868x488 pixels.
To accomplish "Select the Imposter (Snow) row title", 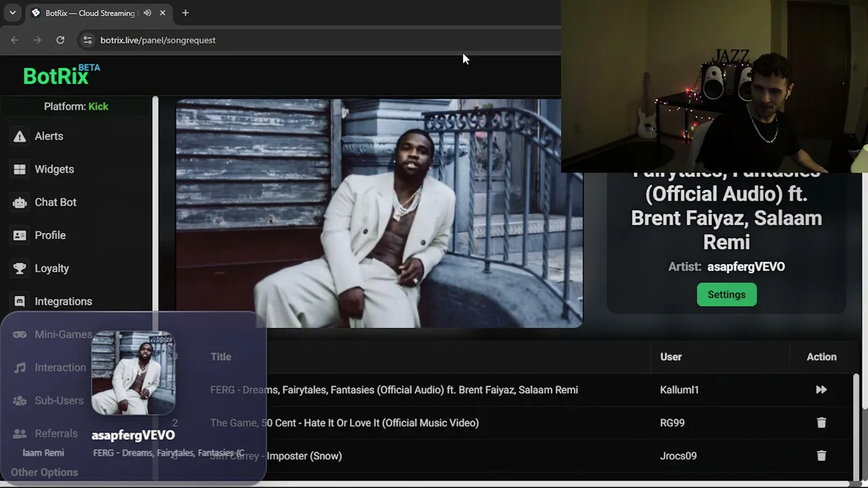I will [x=276, y=456].
